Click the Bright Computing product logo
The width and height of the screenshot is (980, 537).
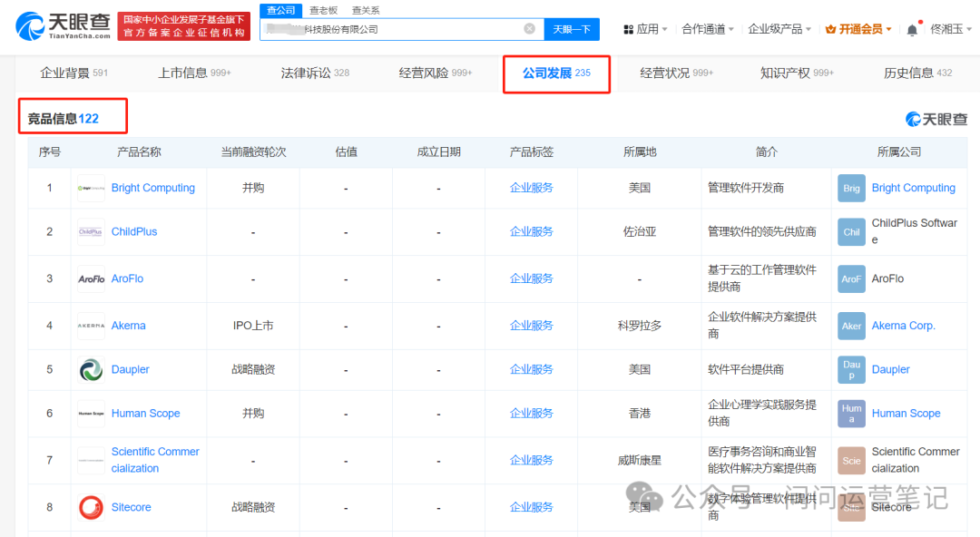91,188
